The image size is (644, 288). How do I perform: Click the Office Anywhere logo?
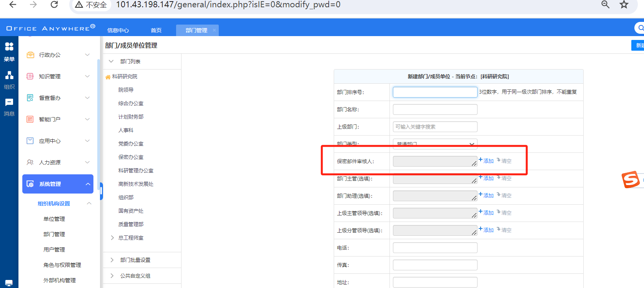(x=51, y=28)
